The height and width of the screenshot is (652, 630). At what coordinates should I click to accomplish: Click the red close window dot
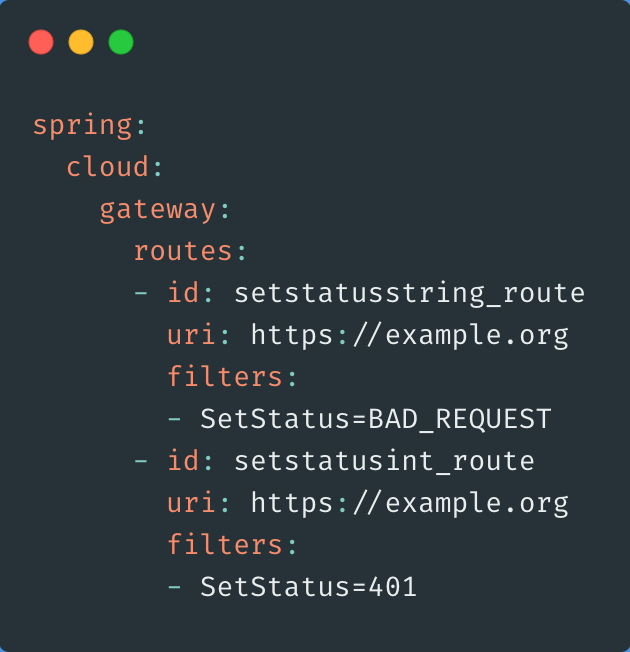(41, 42)
